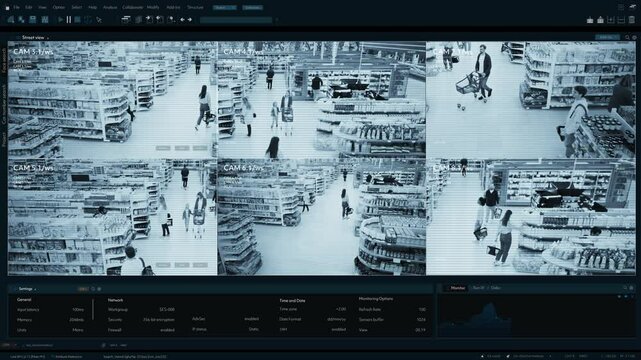Select the CAM 3.1/ws camera feed

point(112,100)
